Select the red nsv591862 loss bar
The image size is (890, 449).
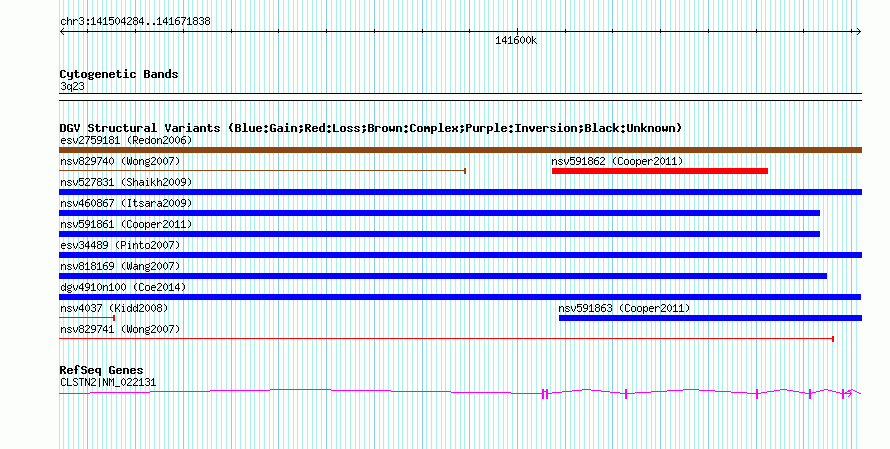pos(660,171)
